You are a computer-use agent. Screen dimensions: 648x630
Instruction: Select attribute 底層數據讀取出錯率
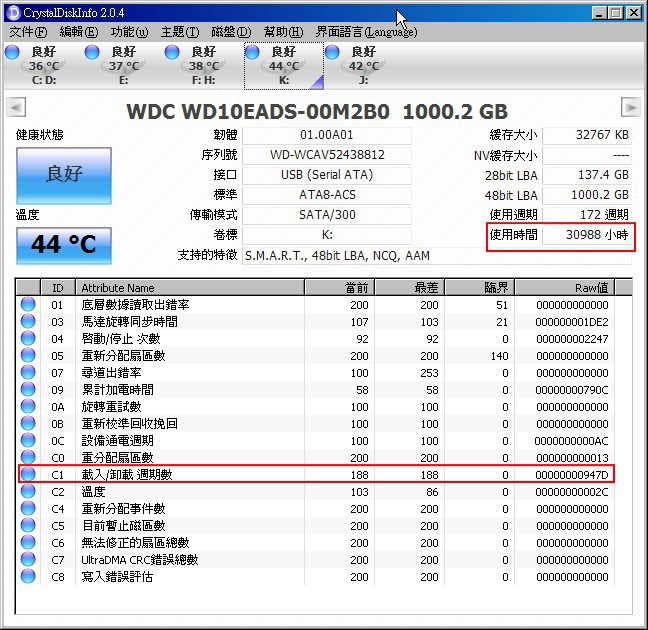(x=136, y=305)
